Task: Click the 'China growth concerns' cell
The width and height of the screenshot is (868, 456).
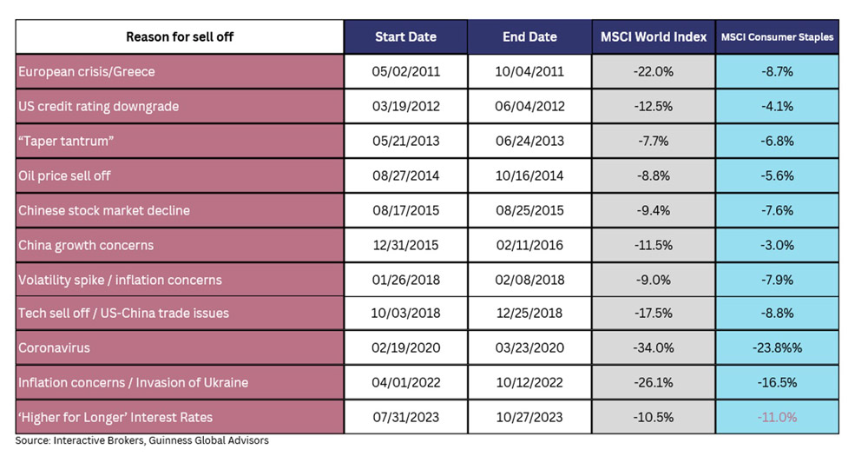Action: point(180,245)
